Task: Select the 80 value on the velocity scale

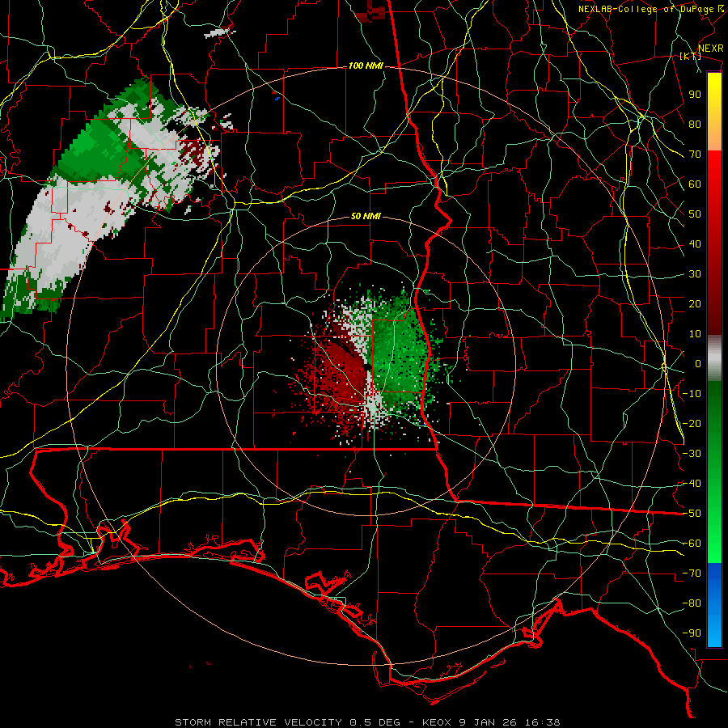Action: point(695,125)
